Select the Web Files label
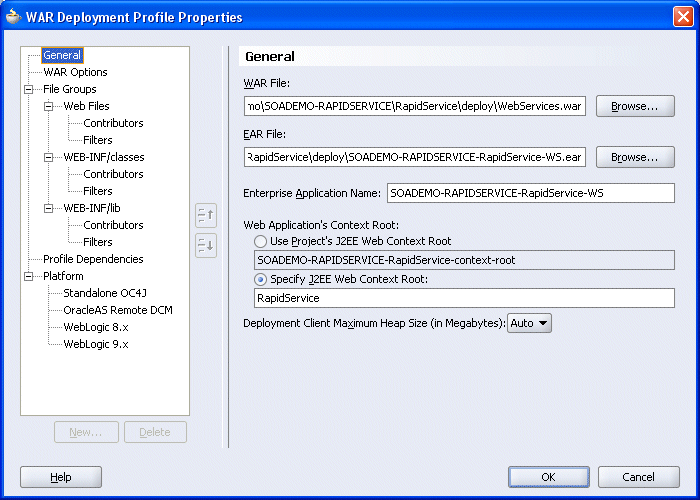This screenshot has width=700, height=500. click(x=86, y=106)
